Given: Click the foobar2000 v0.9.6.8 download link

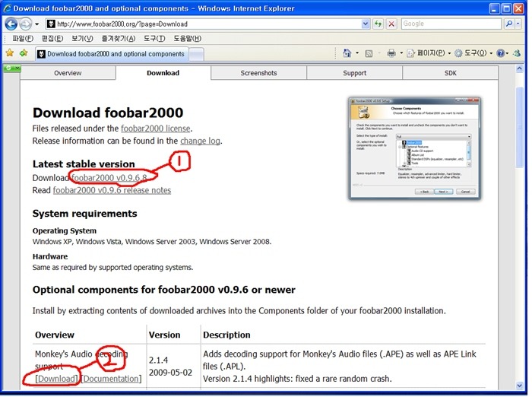Looking at the screenshot, I should point(109,178).
